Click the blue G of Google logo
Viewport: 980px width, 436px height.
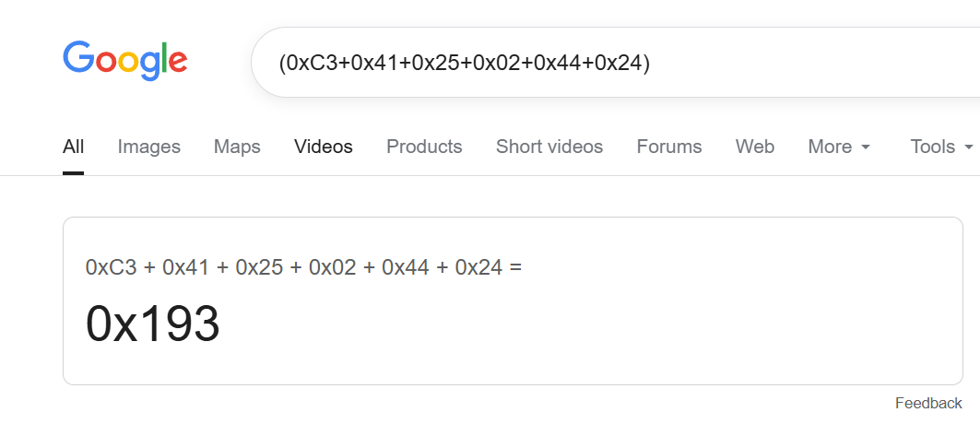pos(77,58)
